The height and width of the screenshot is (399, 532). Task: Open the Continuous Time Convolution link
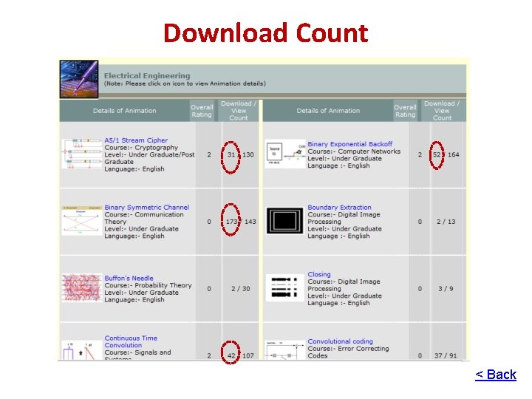coord(131,341)
